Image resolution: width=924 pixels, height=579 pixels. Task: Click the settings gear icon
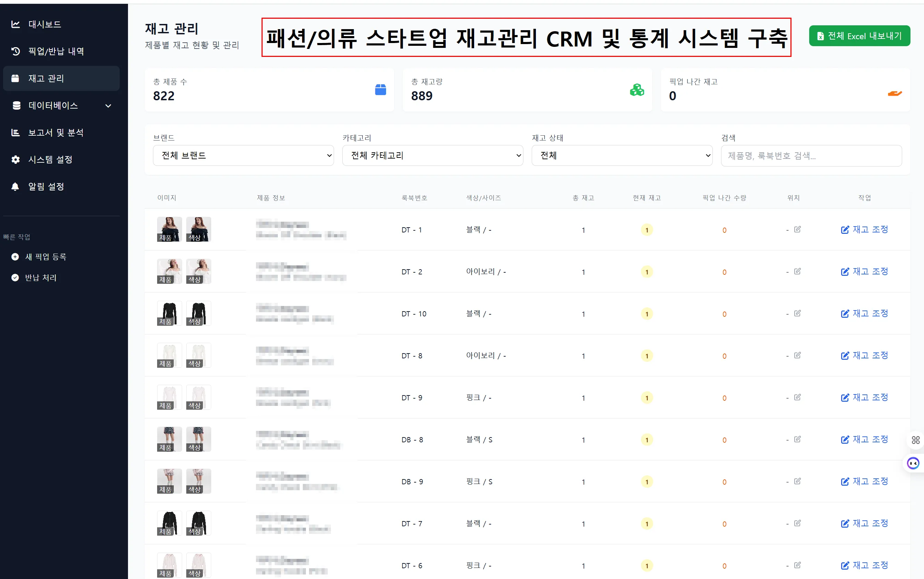click(x=15, y=160)
